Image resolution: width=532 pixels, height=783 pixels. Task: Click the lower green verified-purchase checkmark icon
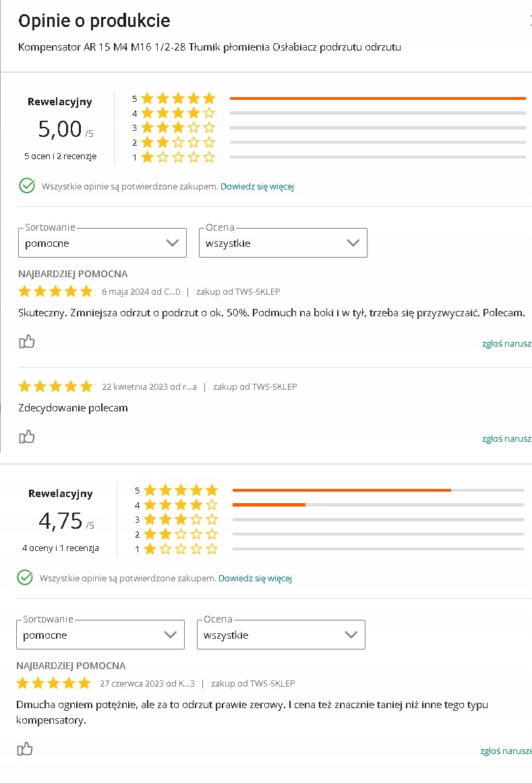point(25,578)
